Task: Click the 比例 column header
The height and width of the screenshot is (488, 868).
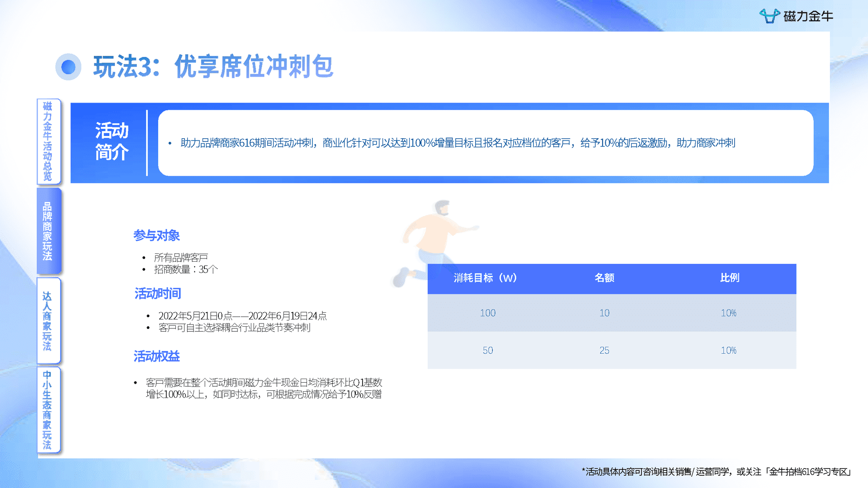Action: [x=730, y=278]
